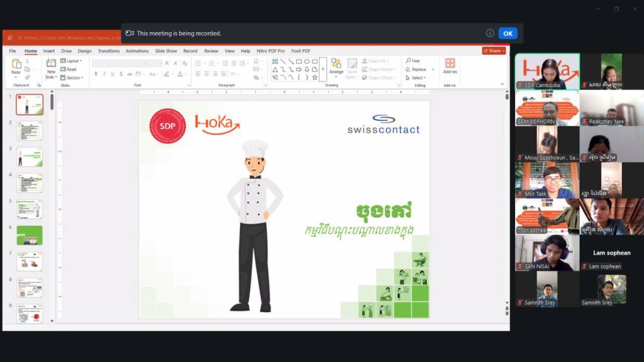Click the chef illustration on slide

click(x=254, y=226)
